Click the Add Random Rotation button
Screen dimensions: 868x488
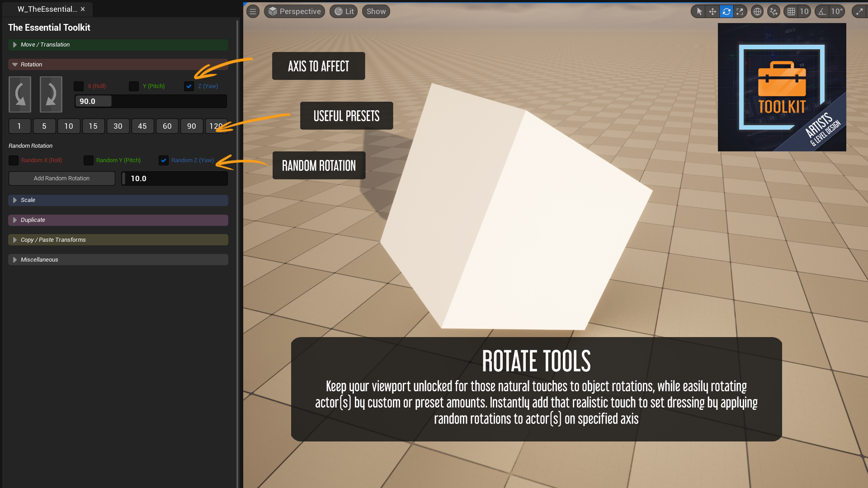click(61, 178)
